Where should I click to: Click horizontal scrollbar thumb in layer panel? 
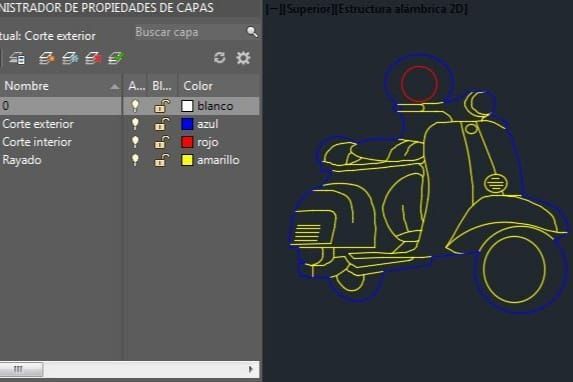[21, 369]
